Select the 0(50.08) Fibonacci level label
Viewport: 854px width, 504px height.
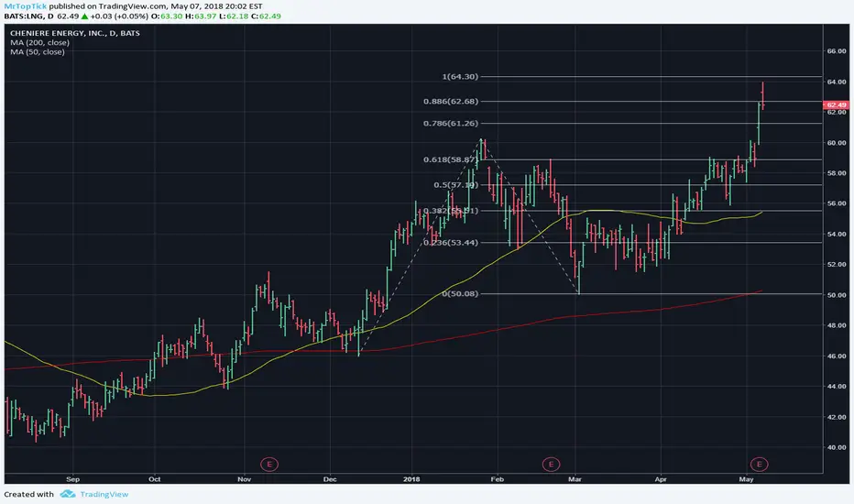(460, 293)
